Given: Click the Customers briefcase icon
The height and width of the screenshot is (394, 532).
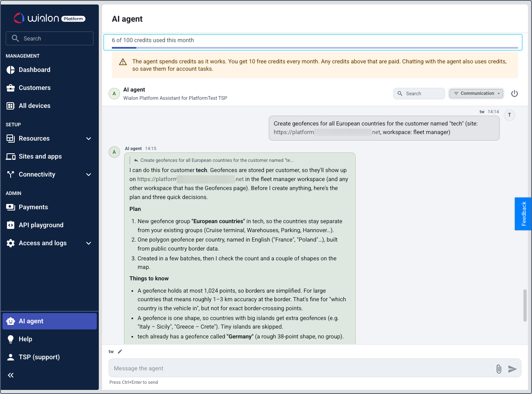Looking at the screenshot, I should pos(11,88).
